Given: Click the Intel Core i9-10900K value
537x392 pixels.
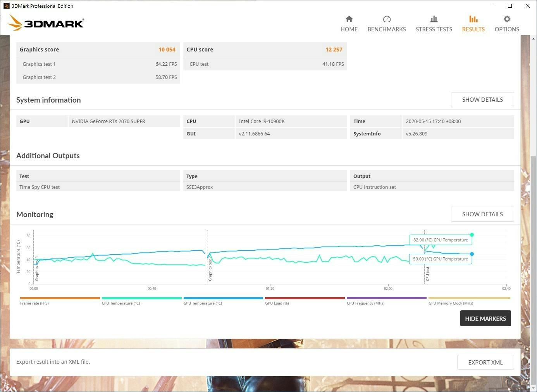Looking at the screenshot, I should 262,121.
